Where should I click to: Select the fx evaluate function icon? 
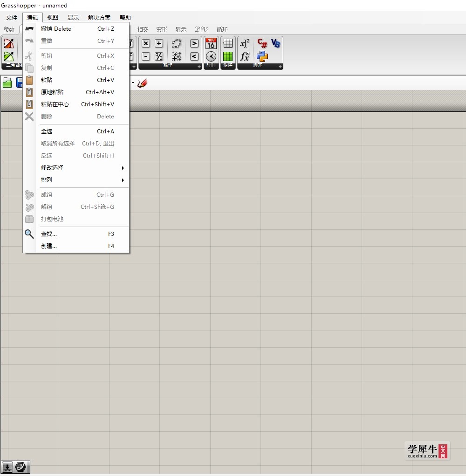245,56
